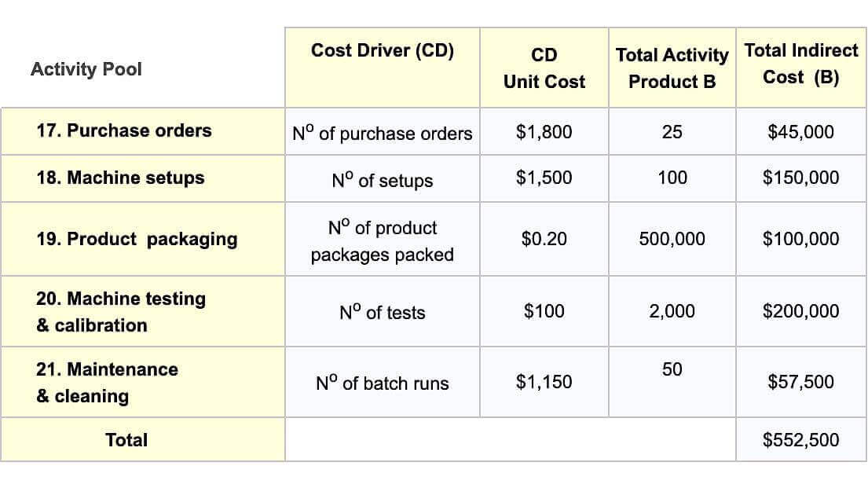Viewport: 868px width, 488px height.
Task: Select the 19. Product packaging cell
Action: 137,239
